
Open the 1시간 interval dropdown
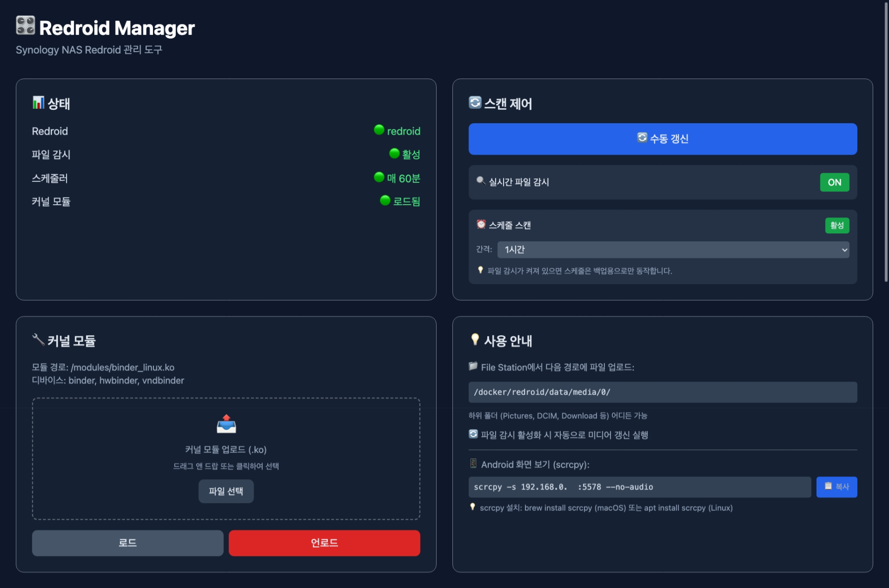point(673,250)
